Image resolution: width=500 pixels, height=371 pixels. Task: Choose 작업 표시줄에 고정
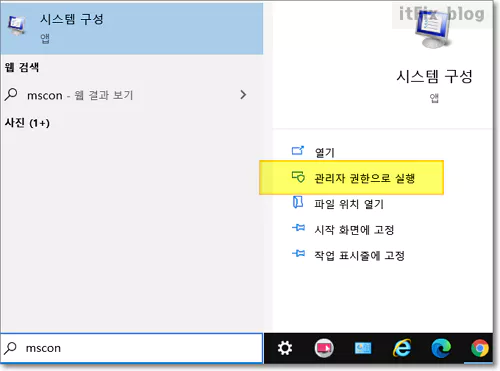pos(359,256)
